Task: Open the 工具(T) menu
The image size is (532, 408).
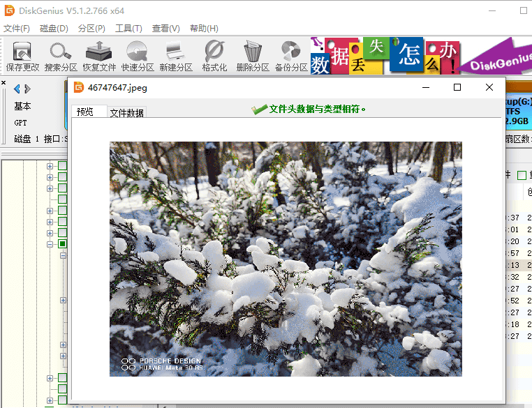Action: (128, 29)
